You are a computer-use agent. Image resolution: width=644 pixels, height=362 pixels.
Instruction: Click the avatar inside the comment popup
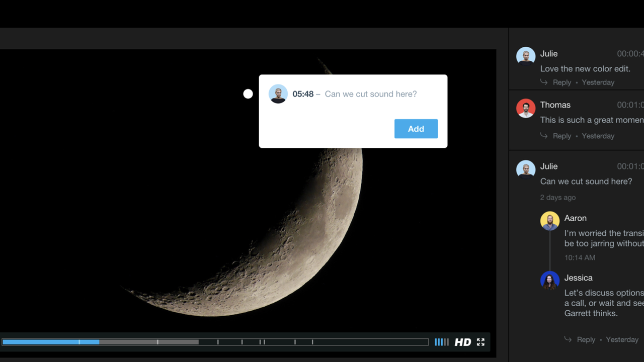pyautogui.click(x=278, y=94)
